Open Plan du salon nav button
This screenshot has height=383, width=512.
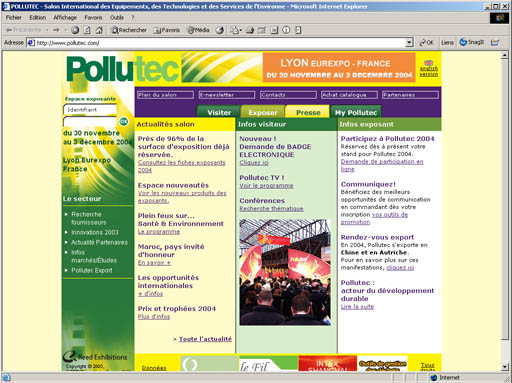tap(165, 95)
